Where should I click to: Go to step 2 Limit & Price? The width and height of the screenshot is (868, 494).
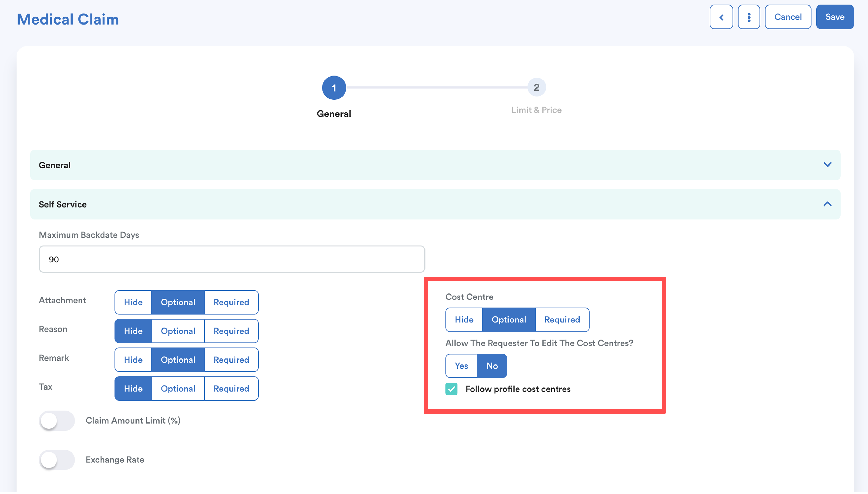pyautogui.click(x=536, y=88)
